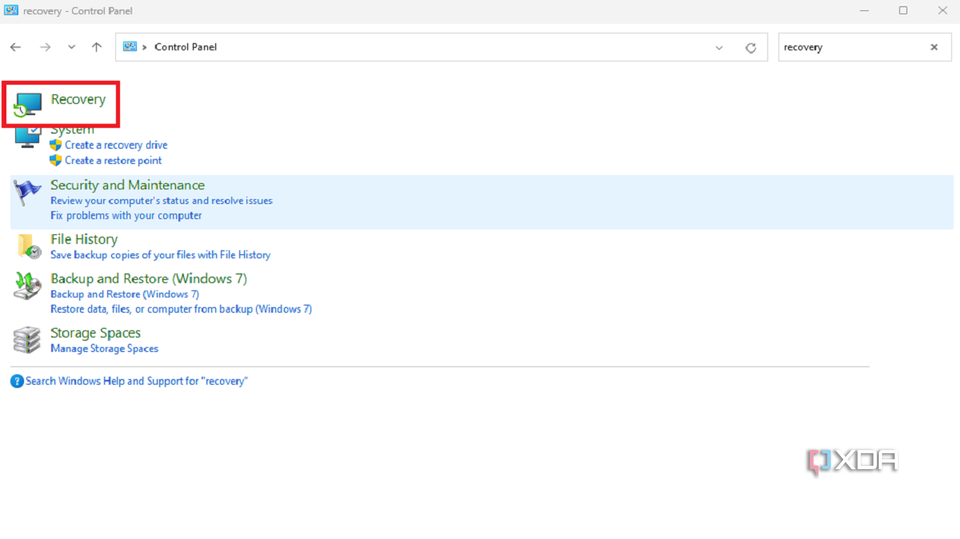Image resolution: width=960 pixels, height=539 pixels.
Task: Click the Backup and Restore disk icon
Action: (28, 286)
